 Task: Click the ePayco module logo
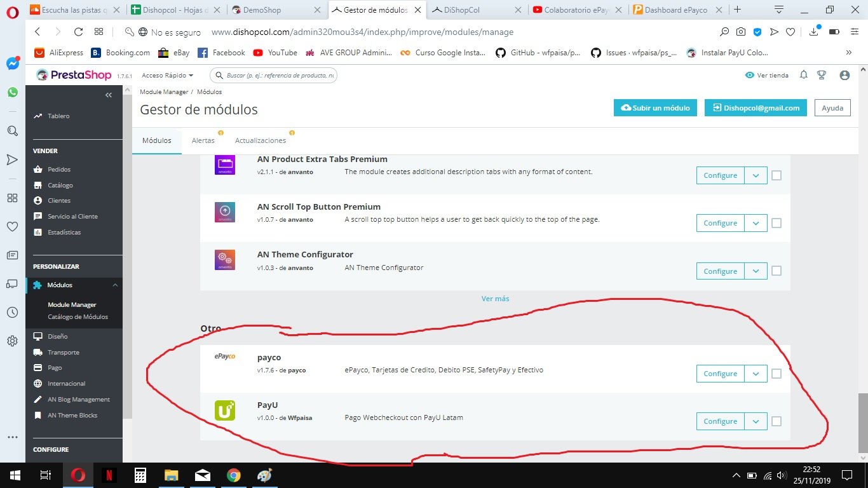[225, 356]
